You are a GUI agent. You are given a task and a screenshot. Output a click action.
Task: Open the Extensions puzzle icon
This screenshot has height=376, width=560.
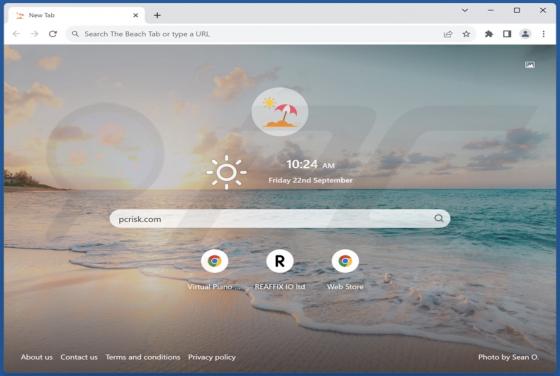click(489, 34)
